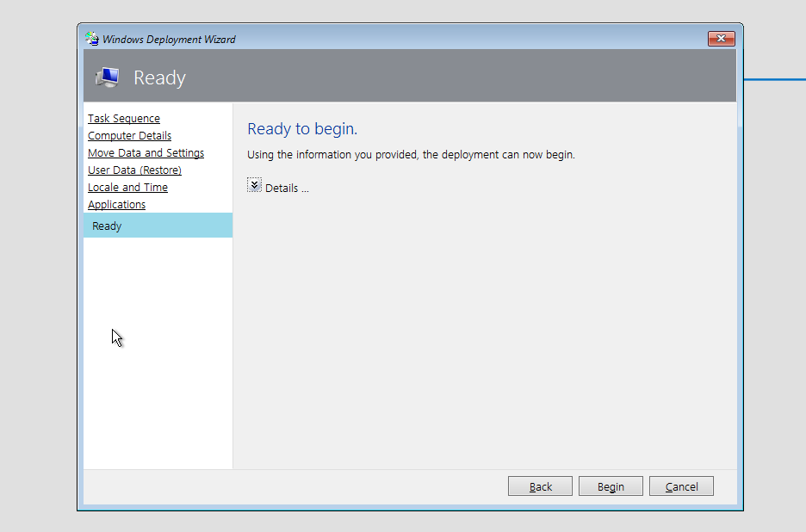This screenshot has width=806, height=532.
Task: Open the Applications step
Action: tap(116, 204)
